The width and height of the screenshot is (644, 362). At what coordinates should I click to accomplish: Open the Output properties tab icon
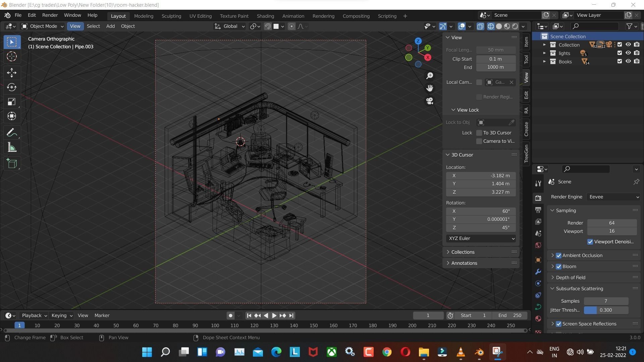coord(538,210)
